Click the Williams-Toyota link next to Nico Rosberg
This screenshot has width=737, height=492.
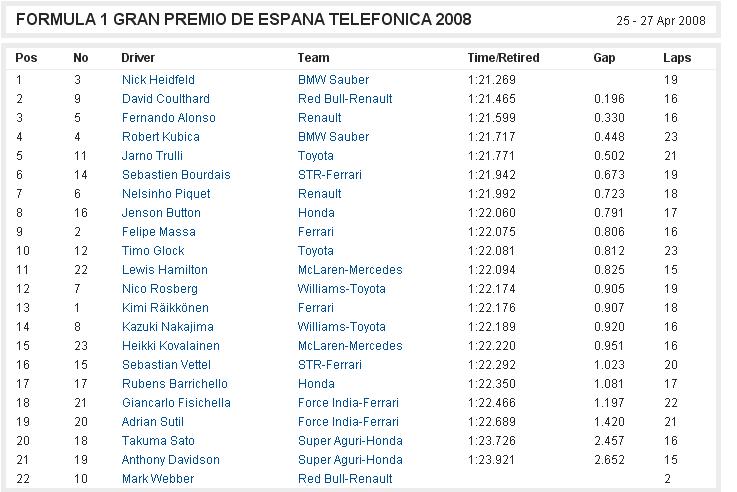(341, 289)
